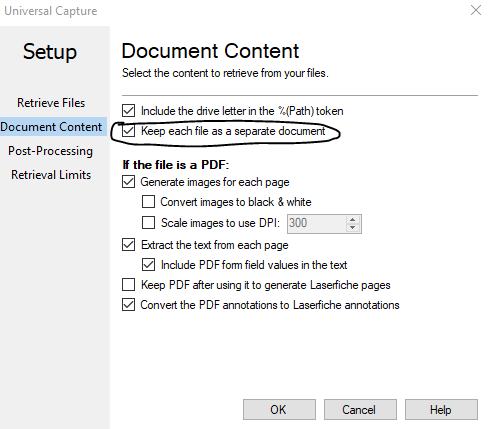Uncheck Include PDF form field values
This screenshot has width=489, height=429.
click(x=148, y=265)
